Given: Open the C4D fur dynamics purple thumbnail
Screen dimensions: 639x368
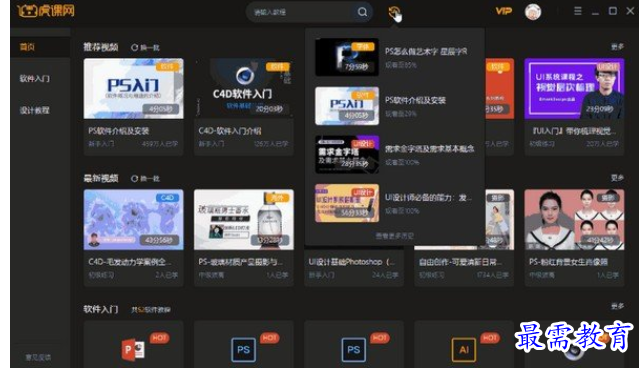Looking at the screenshot, I should coord(133,219).
